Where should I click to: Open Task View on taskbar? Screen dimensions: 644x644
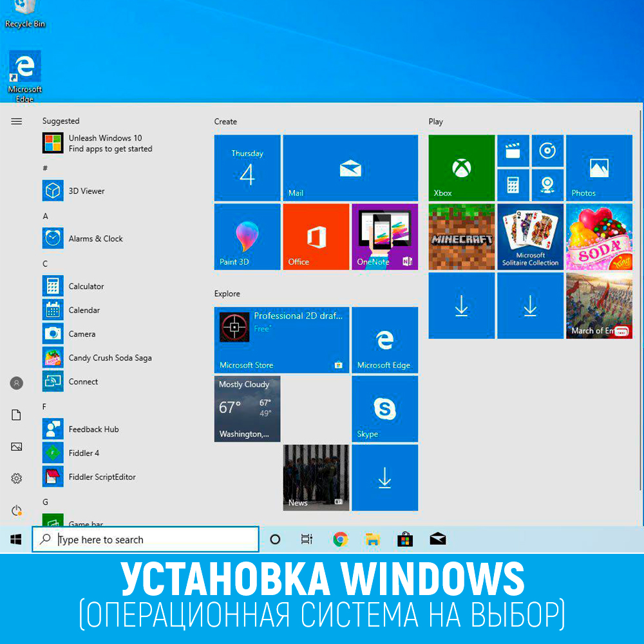307,539
